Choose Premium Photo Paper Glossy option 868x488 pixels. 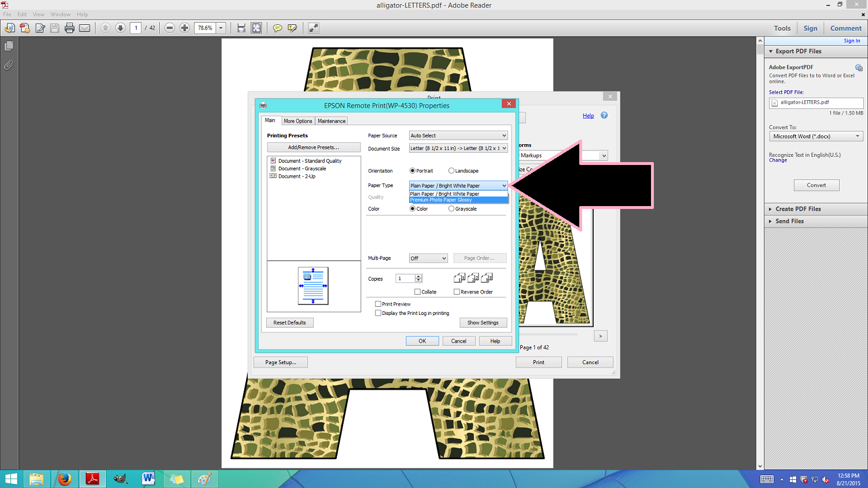click(x=458, y=200)
